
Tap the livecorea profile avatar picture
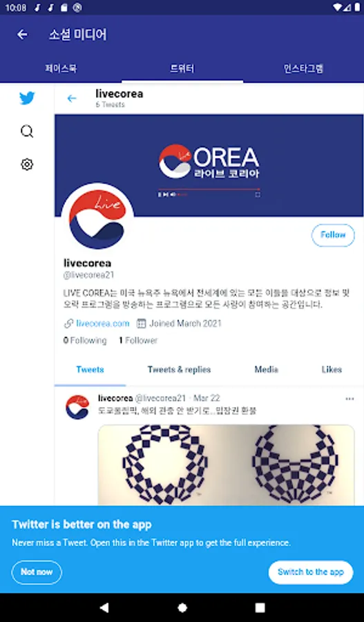(x=97, y=219)
